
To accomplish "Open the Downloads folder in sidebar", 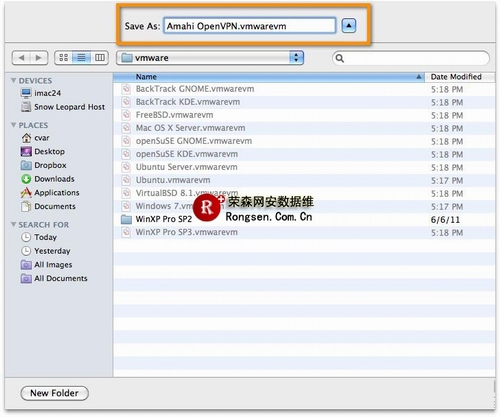I will tap(48, 179).
